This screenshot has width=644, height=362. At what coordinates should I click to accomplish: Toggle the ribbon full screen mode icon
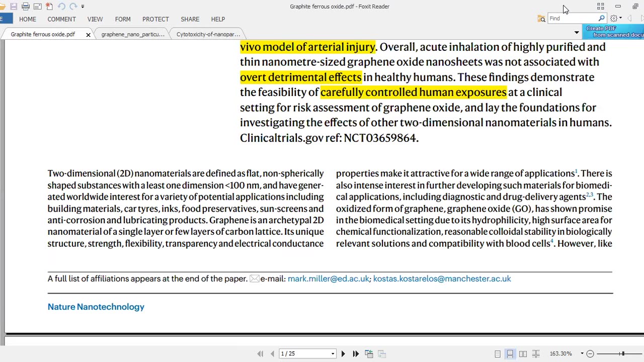pos(600,7)
